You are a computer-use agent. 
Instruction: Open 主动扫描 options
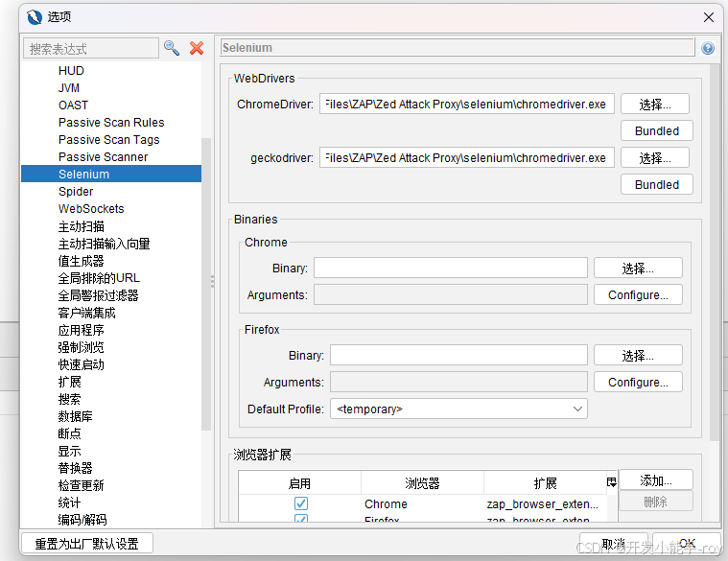tap(82, 226)
